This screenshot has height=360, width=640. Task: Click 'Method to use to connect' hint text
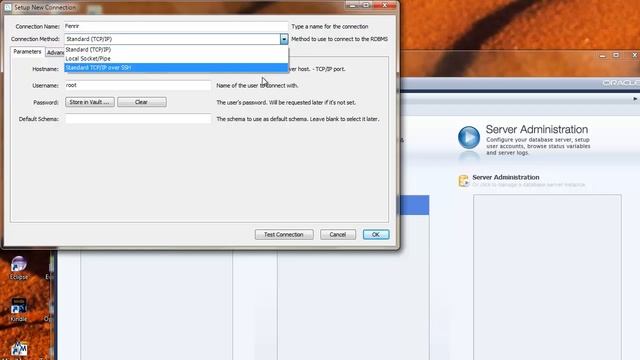[340, 39]
